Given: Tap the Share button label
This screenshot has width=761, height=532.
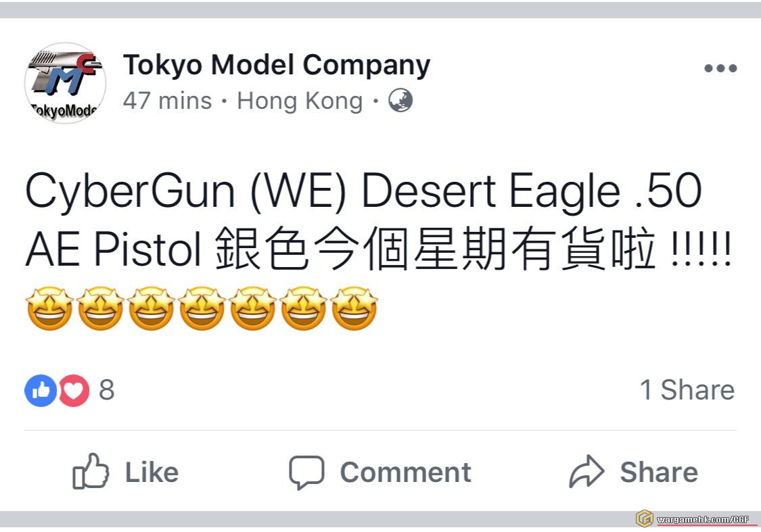Looking at the screenshot, I should pos(659,473).
